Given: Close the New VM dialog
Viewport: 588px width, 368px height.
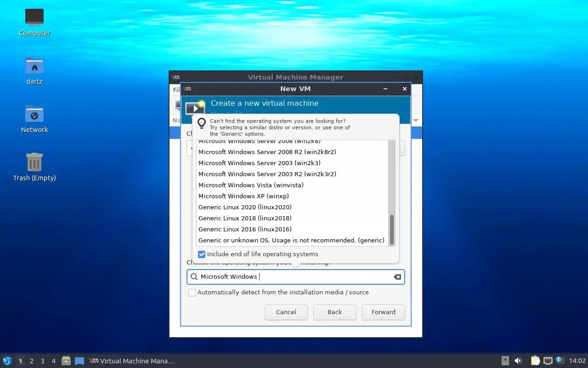Looking at the screenshot, I should coord(404,89).
